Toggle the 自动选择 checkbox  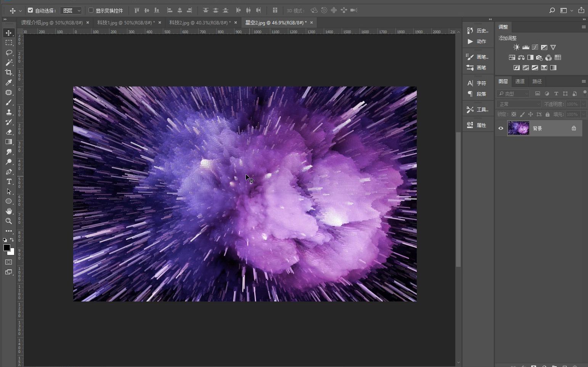pyautogui.click(x=31, y=10)
